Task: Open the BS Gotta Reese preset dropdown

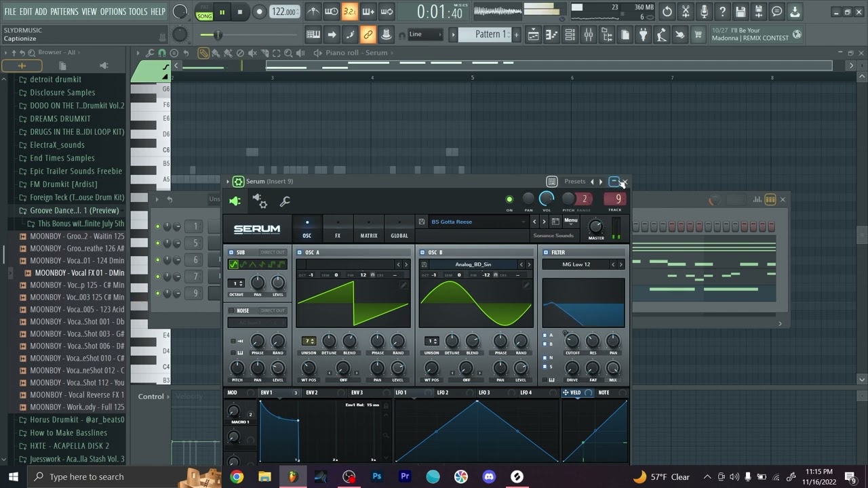Action: [x=477, y=222]
